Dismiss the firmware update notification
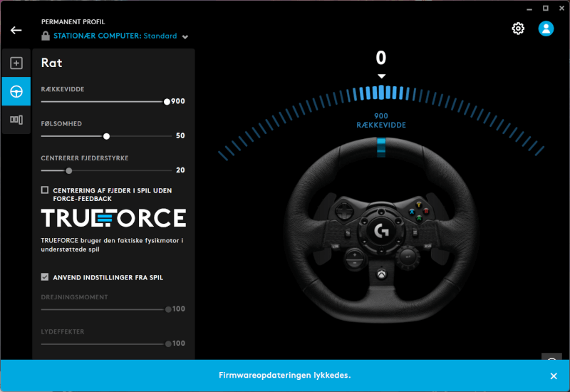 554,376
